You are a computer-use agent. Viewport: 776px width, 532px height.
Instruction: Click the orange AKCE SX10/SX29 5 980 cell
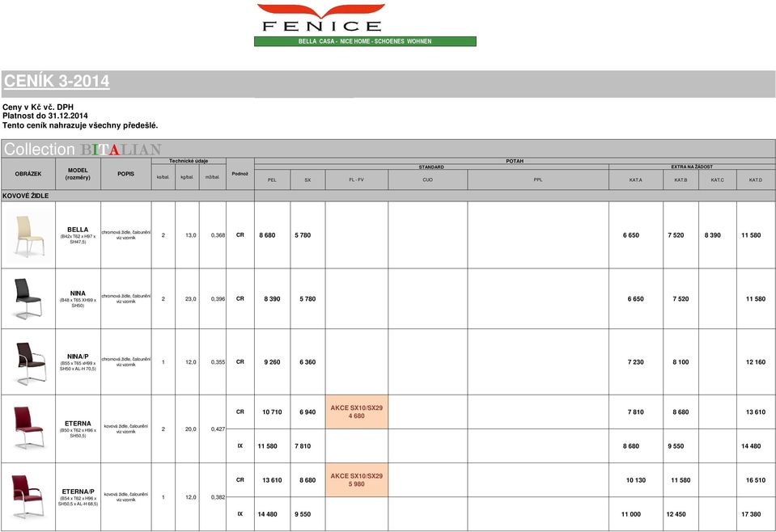(356, 480)
